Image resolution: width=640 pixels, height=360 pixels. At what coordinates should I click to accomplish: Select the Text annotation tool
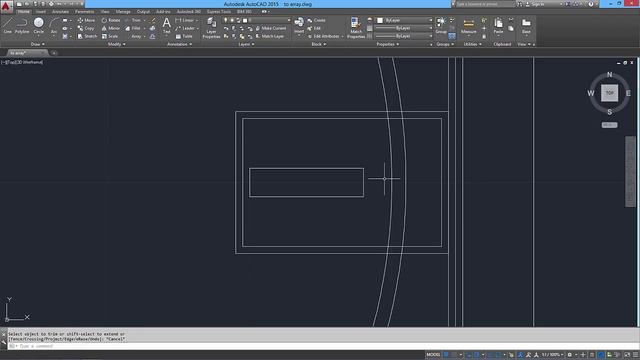click(x=167, y=26)
